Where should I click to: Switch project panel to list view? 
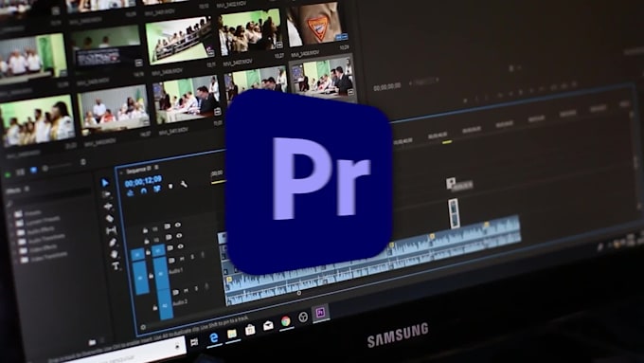point(20,172)
